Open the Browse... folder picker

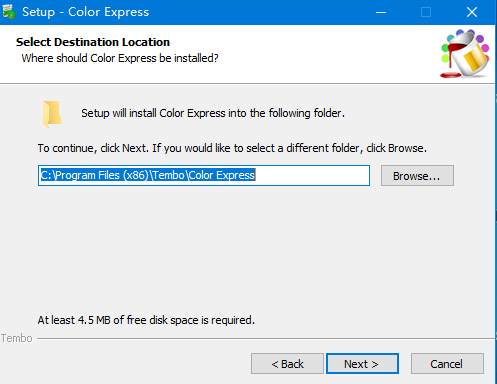click(x=417, y=175)
